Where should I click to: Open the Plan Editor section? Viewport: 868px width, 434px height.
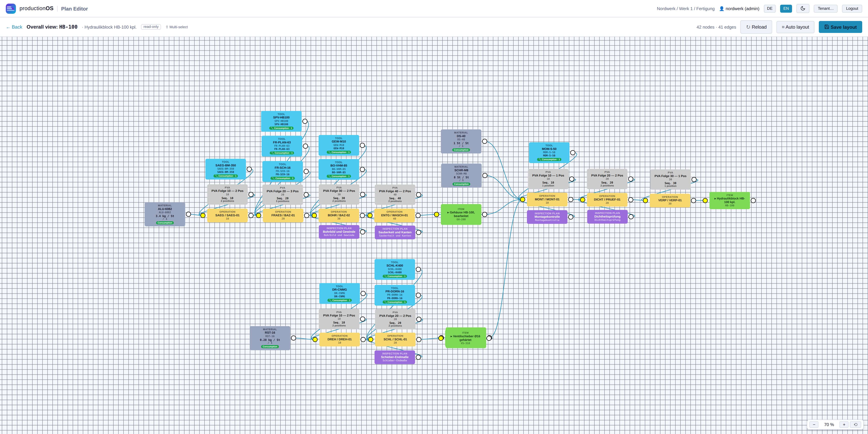click(x=75, y=9)
